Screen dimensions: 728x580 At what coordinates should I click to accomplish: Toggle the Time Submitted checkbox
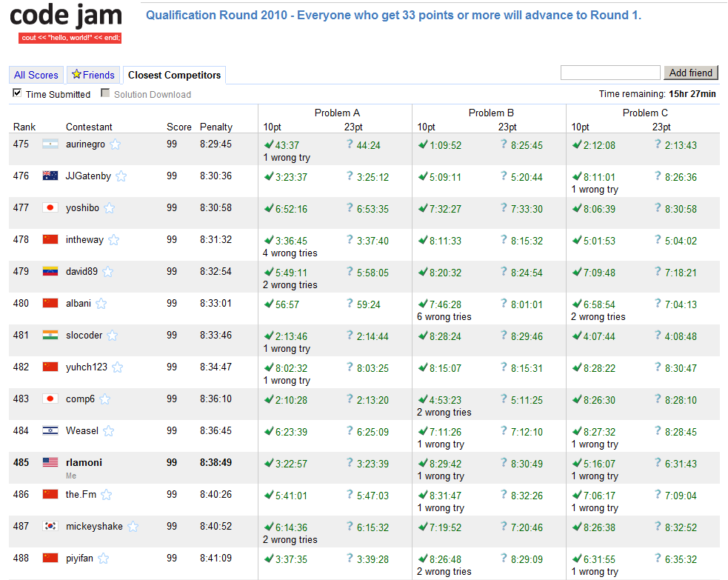(17, 93)
